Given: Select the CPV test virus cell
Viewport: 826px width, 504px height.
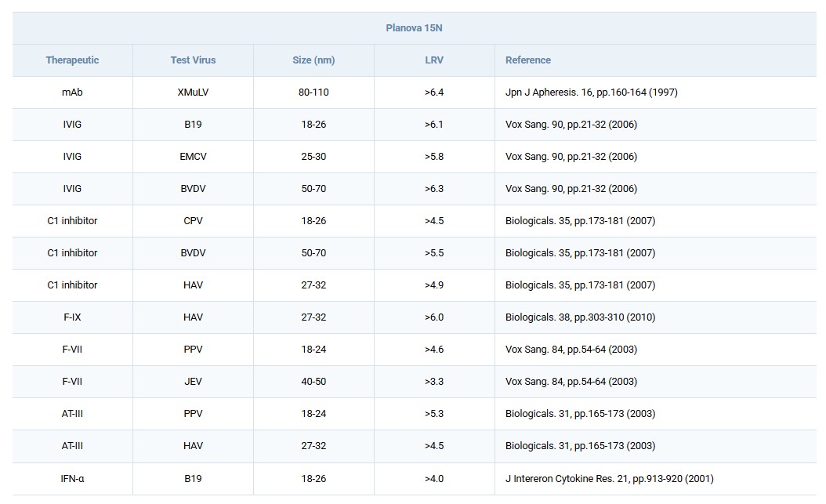Looking at the screenshot, I should (193, 221).
